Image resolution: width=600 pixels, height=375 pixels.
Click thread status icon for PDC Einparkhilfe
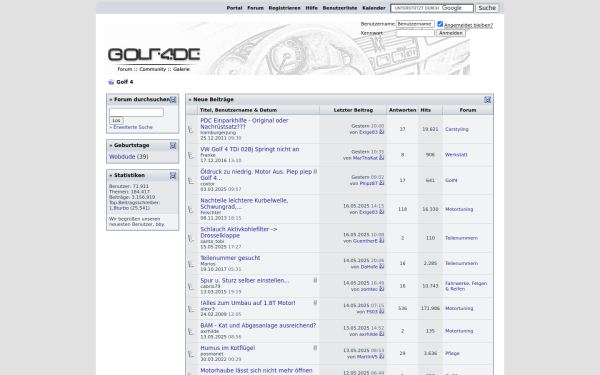click(x=191, y=130)
